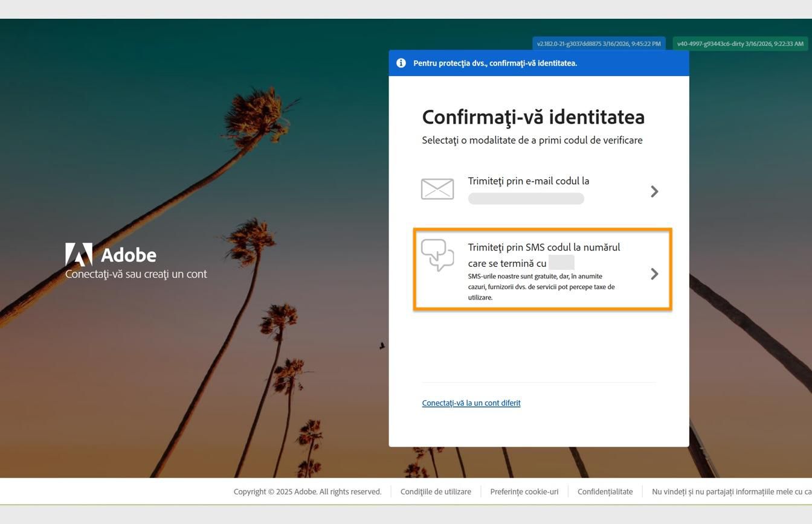Click the info icon in the blue banner
This screenshot has height=524, width=812.
401,63
